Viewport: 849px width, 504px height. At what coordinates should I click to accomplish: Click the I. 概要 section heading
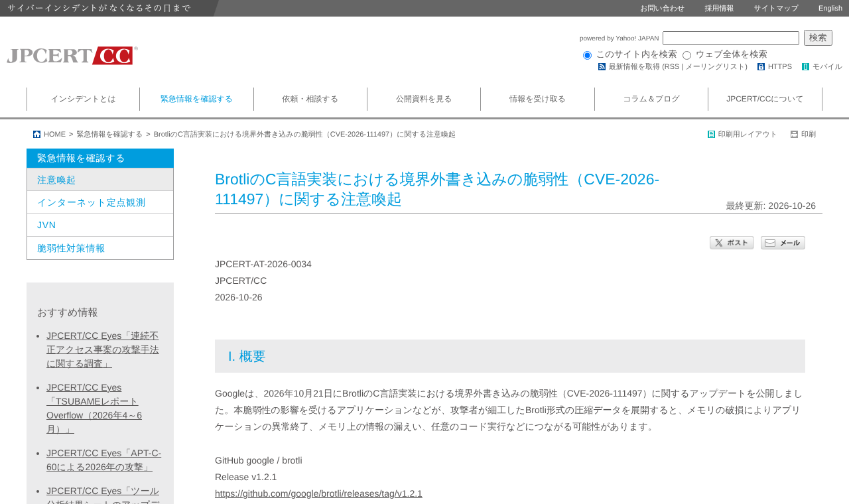tap(510, 356)
